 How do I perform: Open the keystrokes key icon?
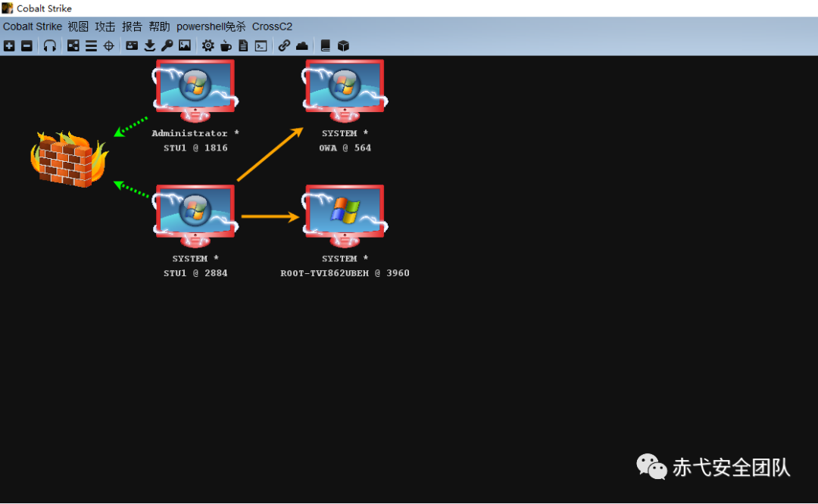[x=167, y=46]
